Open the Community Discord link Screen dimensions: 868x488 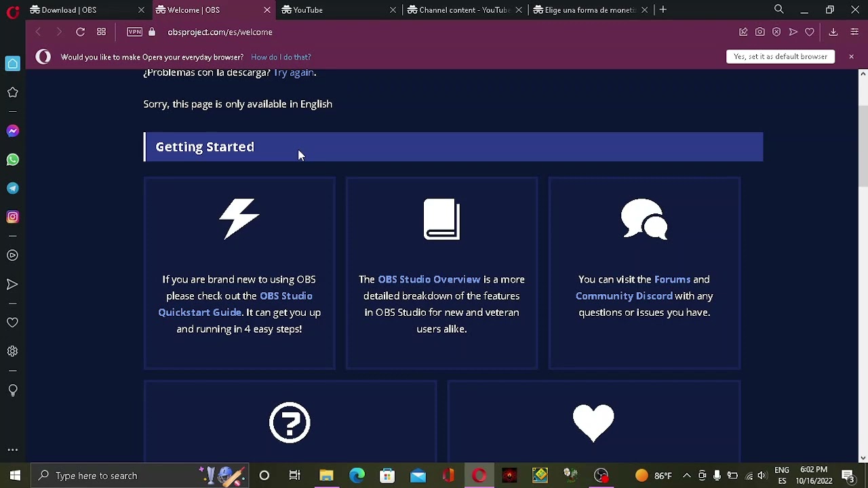[x=624, y=296]
